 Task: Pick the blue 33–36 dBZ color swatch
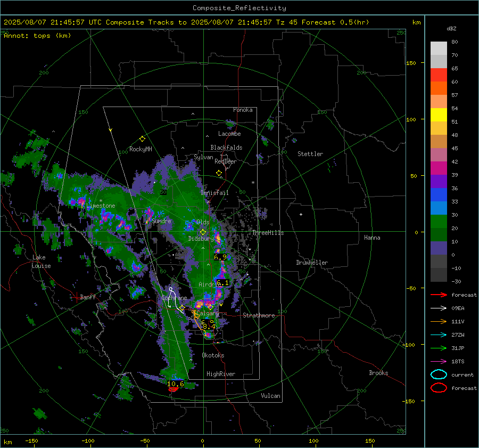pos(439,195)
